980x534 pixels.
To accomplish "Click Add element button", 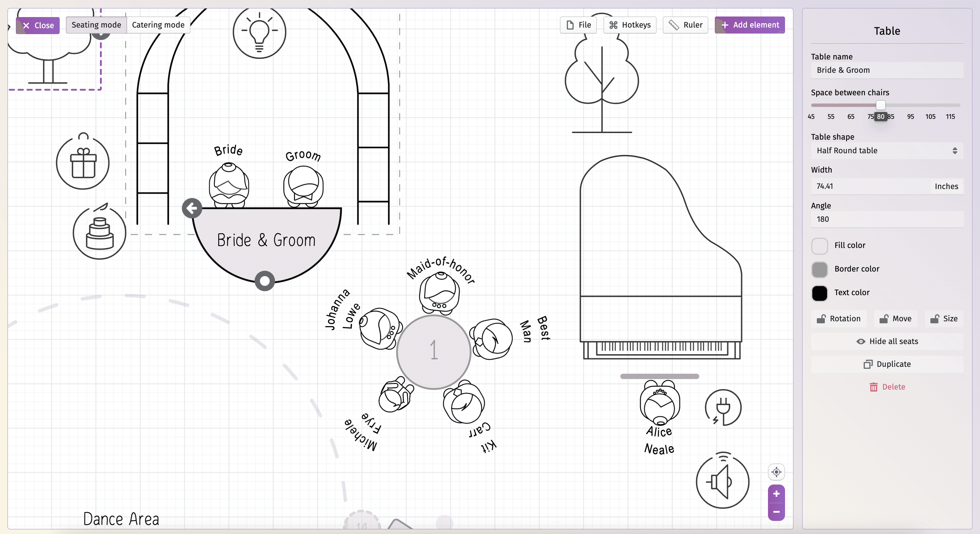I will pyautogui.click(x=751, y=25).
